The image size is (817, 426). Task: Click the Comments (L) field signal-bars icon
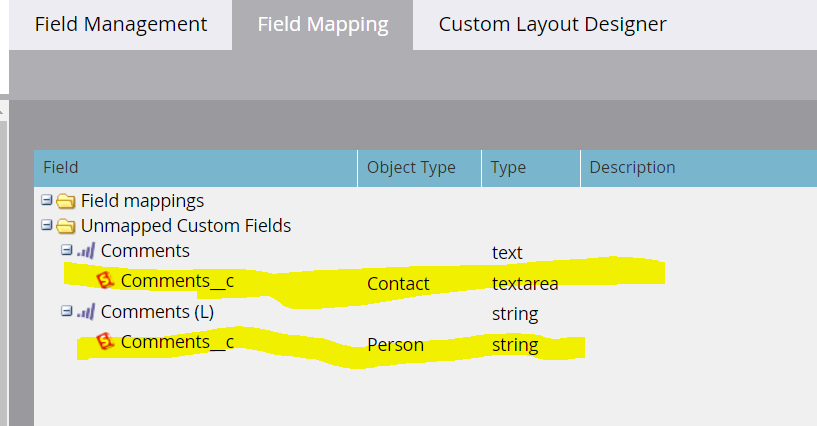tap(86, 312)
